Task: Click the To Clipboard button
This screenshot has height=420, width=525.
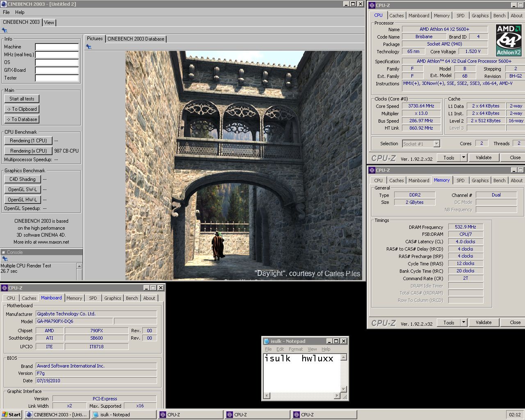Action: (x=22, y=109)
